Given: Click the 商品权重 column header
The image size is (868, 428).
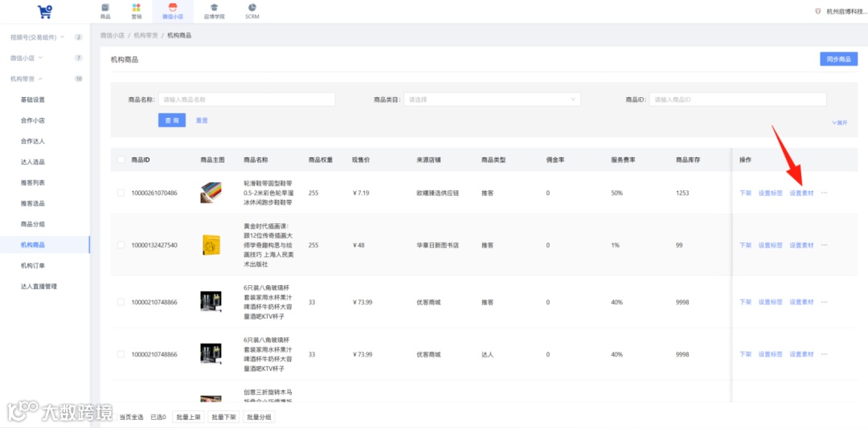Looking at the screenshot, I should pos(321,160).
